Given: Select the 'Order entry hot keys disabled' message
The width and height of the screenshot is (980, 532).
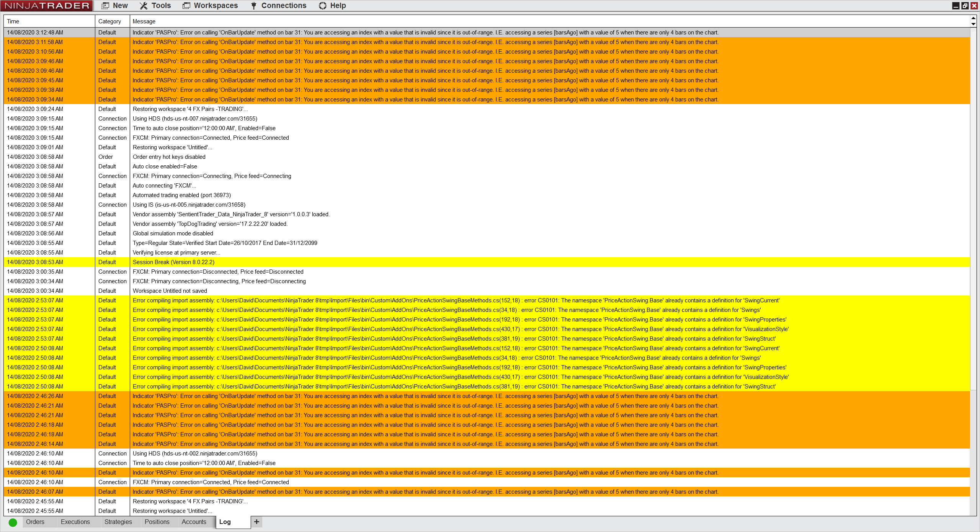Looking at the screenshot, I should 169,157.
